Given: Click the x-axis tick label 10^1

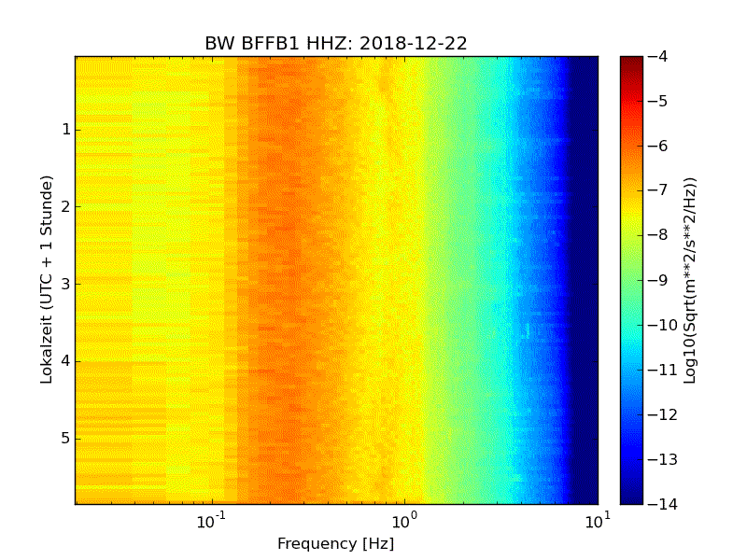Looking at the screenshot, I should [x=598, y=521].
